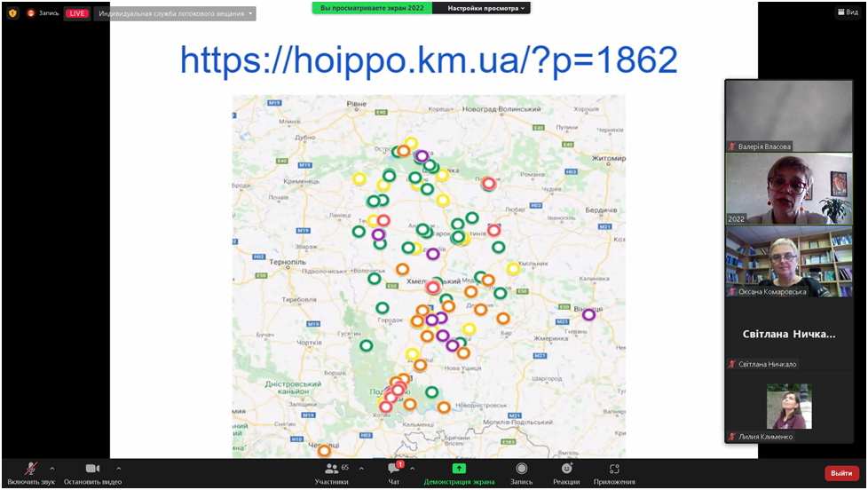Click the Нова Ушиця label on map
The width and height of the screenshot is (868, 490).
tap(462, 368)
